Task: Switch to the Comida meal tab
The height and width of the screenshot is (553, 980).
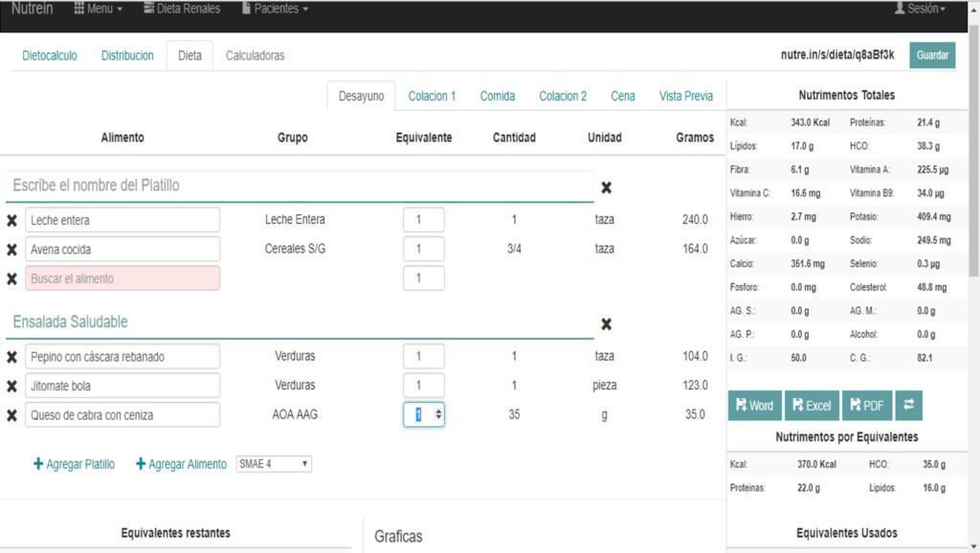Action: point(498,96)
